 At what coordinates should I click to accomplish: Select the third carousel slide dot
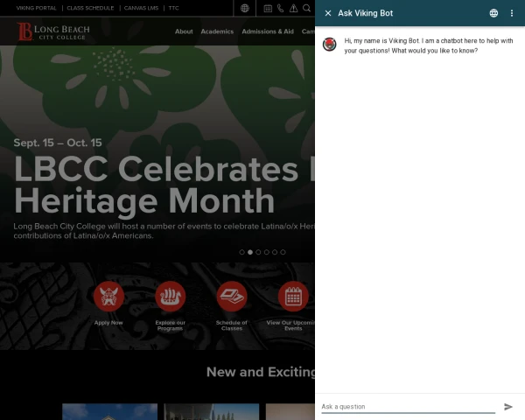point(258,252)
